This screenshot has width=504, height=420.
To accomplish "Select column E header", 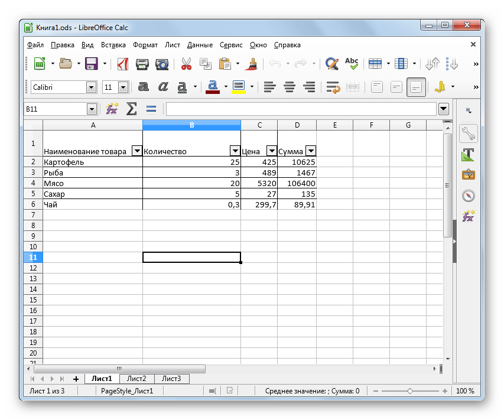I will (334, 125).
